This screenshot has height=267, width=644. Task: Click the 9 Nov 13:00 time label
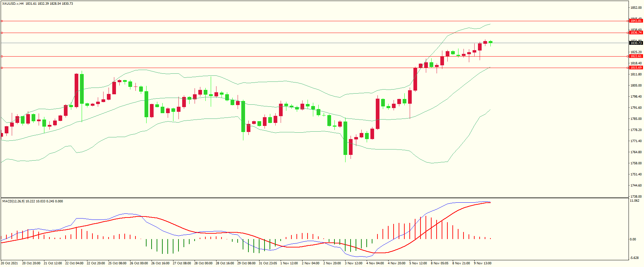pyautogui.click(x=483, y=263)
